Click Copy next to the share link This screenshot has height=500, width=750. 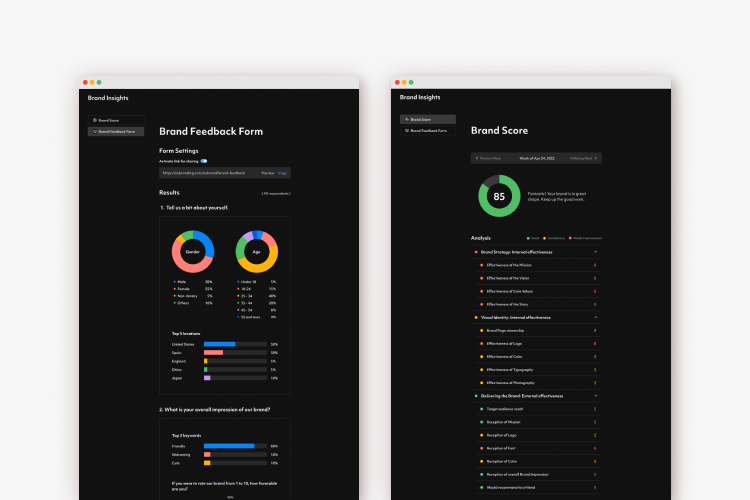[x=283, y=173]
